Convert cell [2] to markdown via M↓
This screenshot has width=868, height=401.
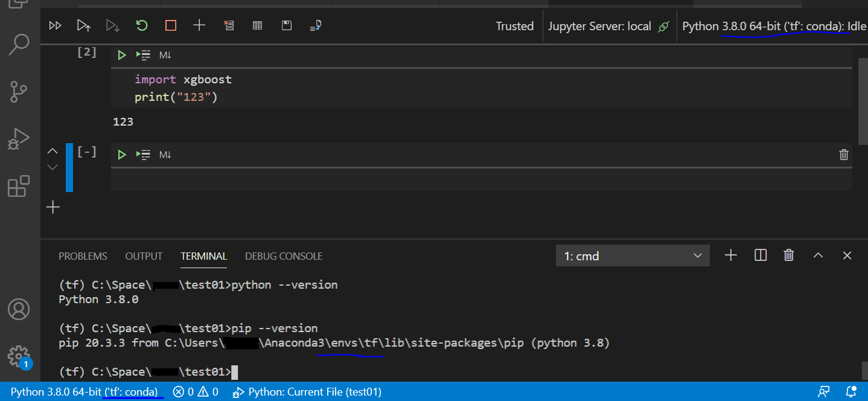pyautogui.click(x=165, y=55)
